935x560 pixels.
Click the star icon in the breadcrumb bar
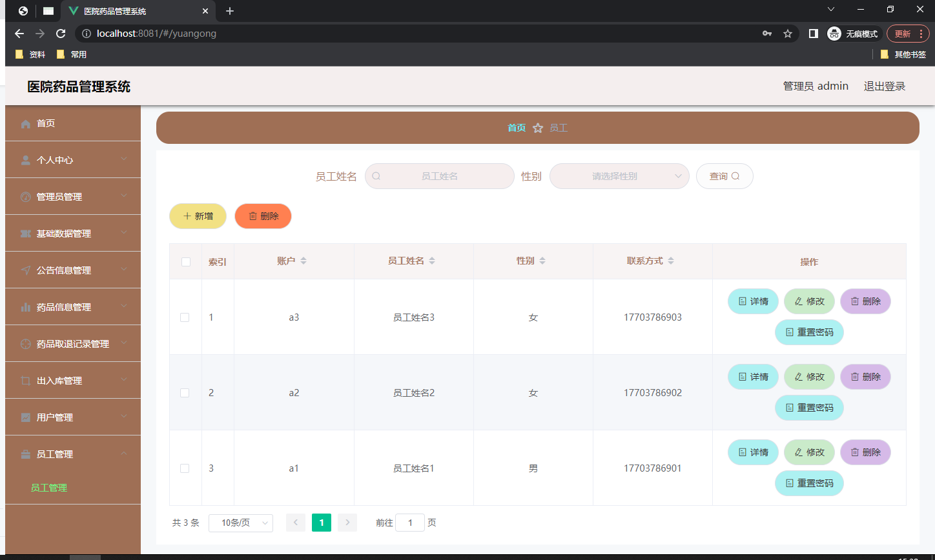tap(538, 128)
